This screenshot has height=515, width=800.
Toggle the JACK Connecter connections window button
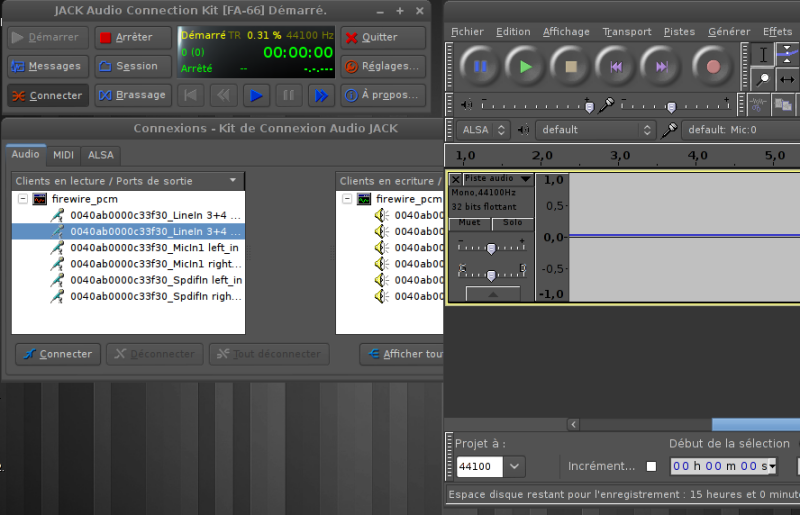coord(48,95)
